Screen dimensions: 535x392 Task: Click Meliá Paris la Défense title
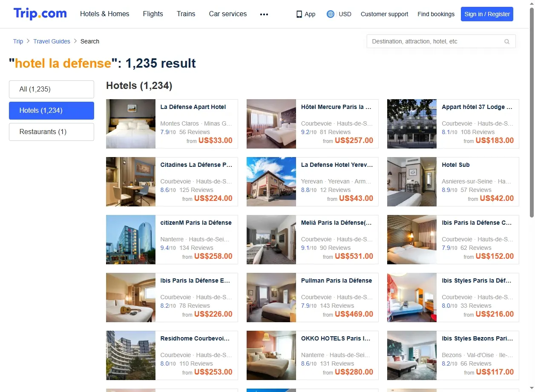pyautogui.click(x=336, y=223)
